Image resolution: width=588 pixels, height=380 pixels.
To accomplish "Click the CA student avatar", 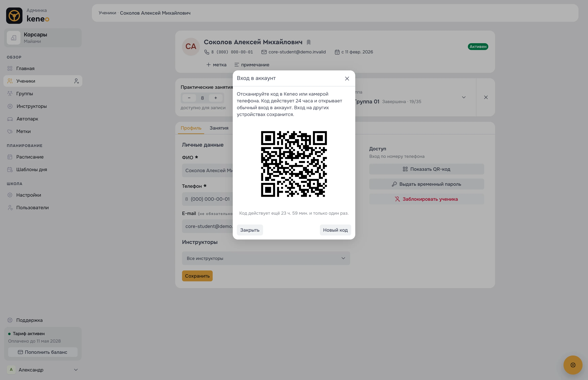I will tap(191, 46).
